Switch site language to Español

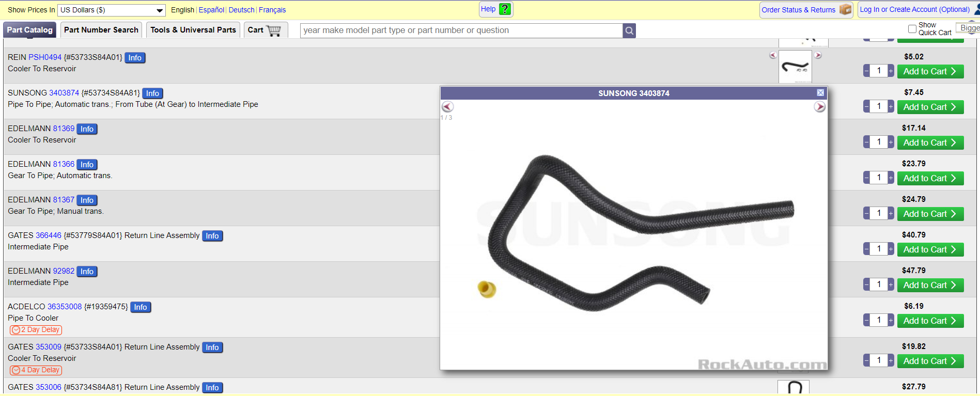[211, 10]
